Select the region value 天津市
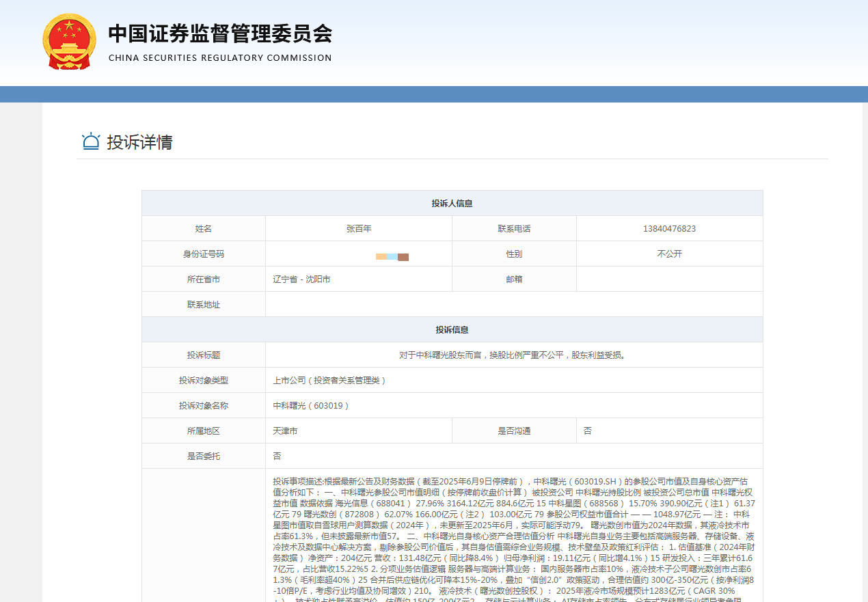This screenshot has width=868, height=602. pos(285,431)
